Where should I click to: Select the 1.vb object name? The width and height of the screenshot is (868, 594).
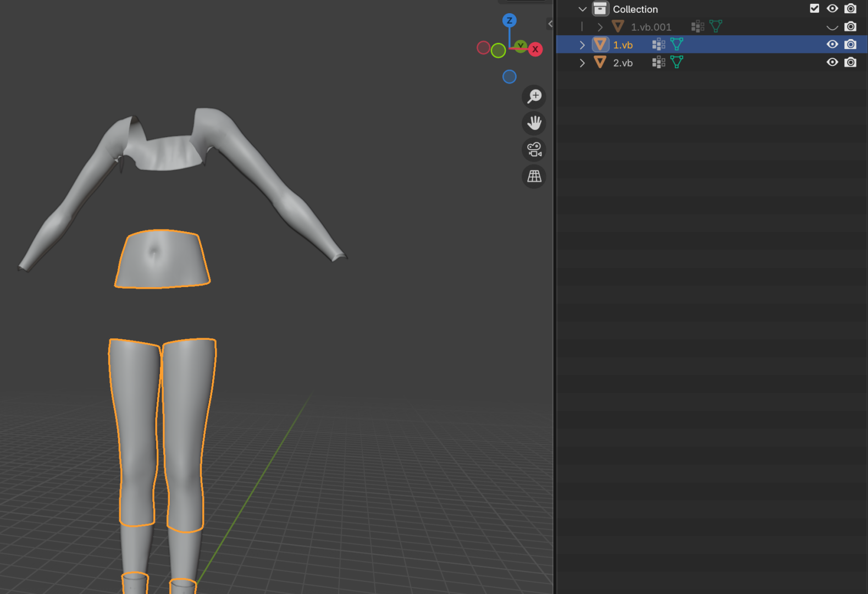[623, 45]
